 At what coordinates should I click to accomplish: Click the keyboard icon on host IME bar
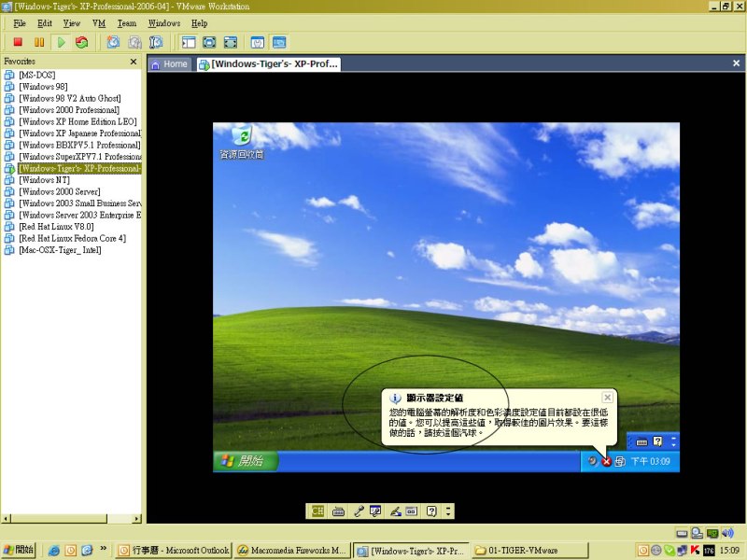point(338,511)
